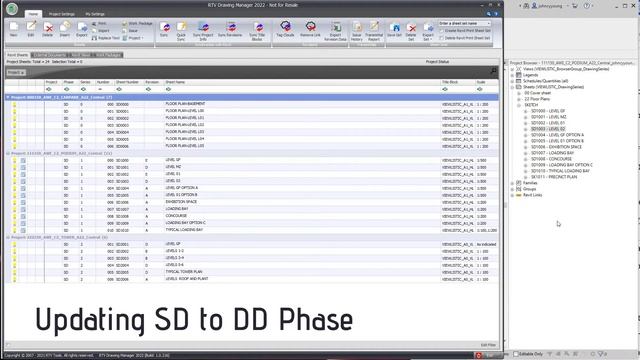Click the Export Revision Data icon
This screenshot has width=640, height=360.
pos(336,27)
